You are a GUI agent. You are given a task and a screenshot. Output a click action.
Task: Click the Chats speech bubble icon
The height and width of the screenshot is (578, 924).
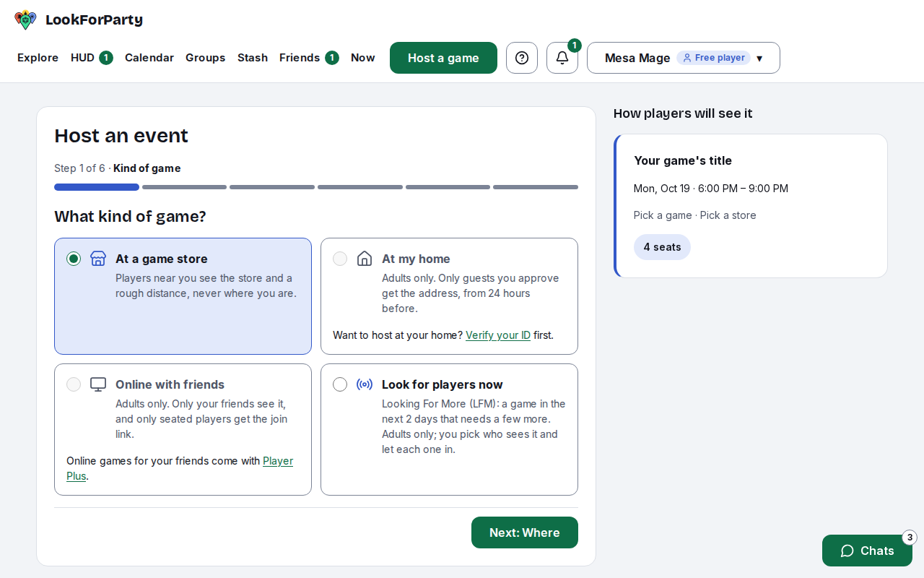pyautogui.click(x=847, y=551)
